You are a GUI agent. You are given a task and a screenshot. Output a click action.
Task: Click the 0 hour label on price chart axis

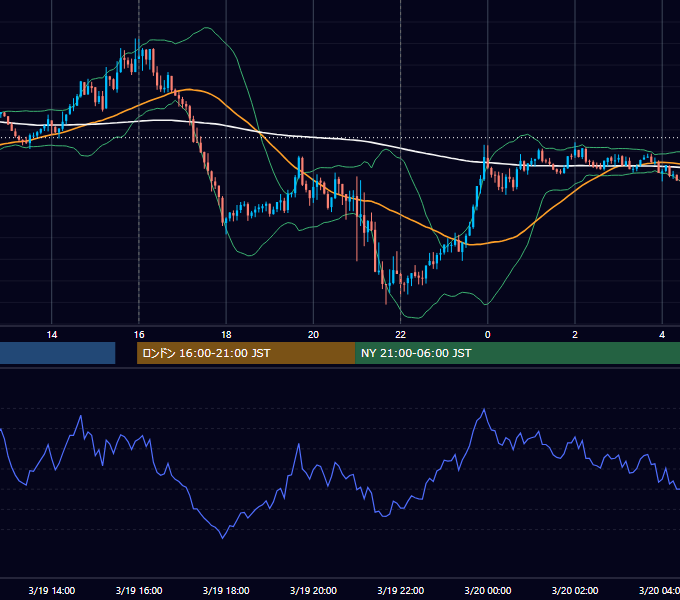(487, 335)
